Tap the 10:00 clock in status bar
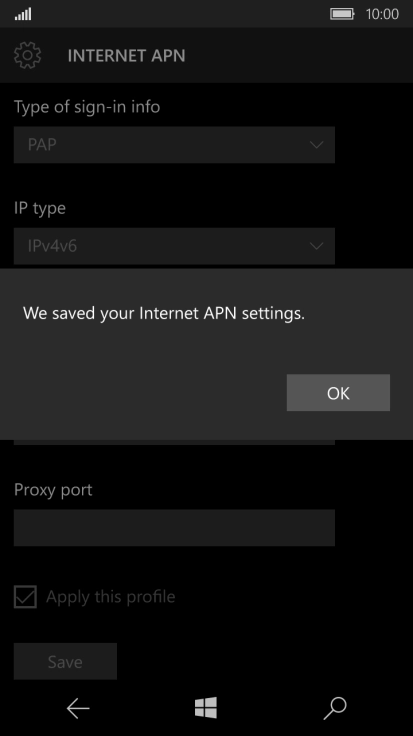This screenshot has width=413, height=736. 382,14
